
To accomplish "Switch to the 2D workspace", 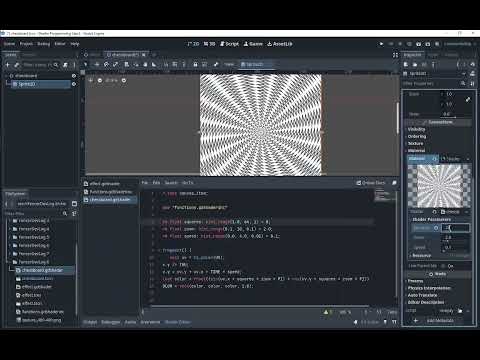I will (193, 44).
